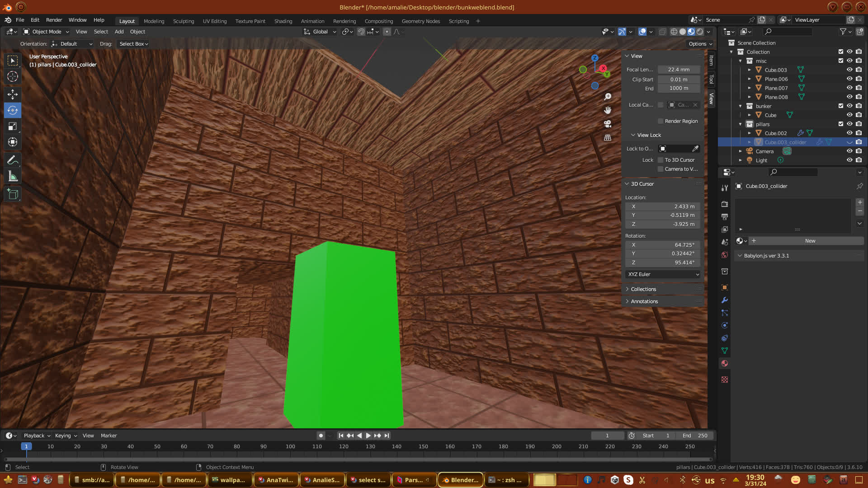Click the New material button

coord(809,241)
